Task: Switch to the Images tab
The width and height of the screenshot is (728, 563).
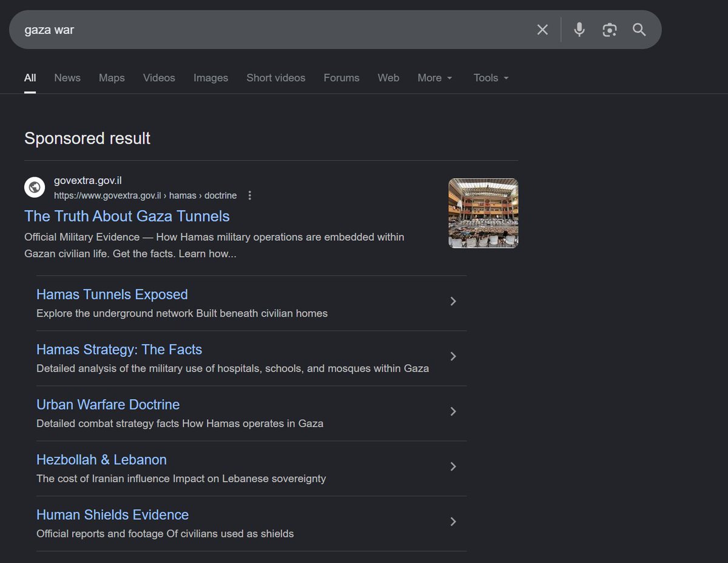Action: 211,78
